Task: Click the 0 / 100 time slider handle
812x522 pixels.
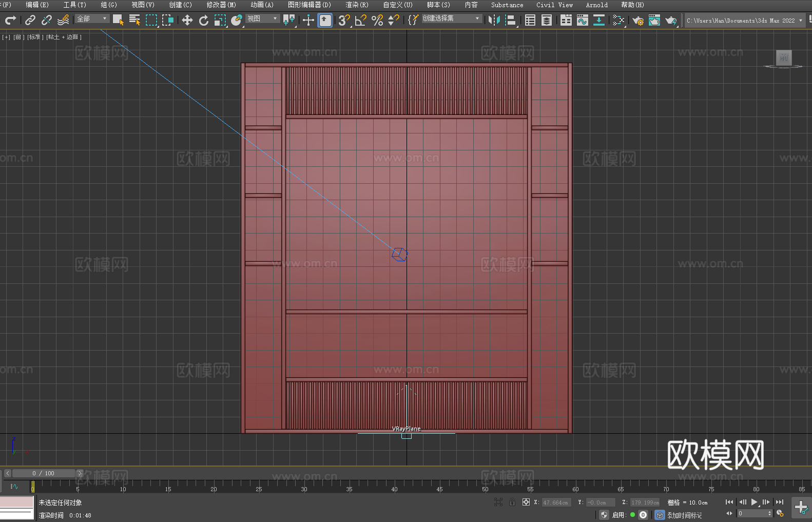Action: pos(44,473)
